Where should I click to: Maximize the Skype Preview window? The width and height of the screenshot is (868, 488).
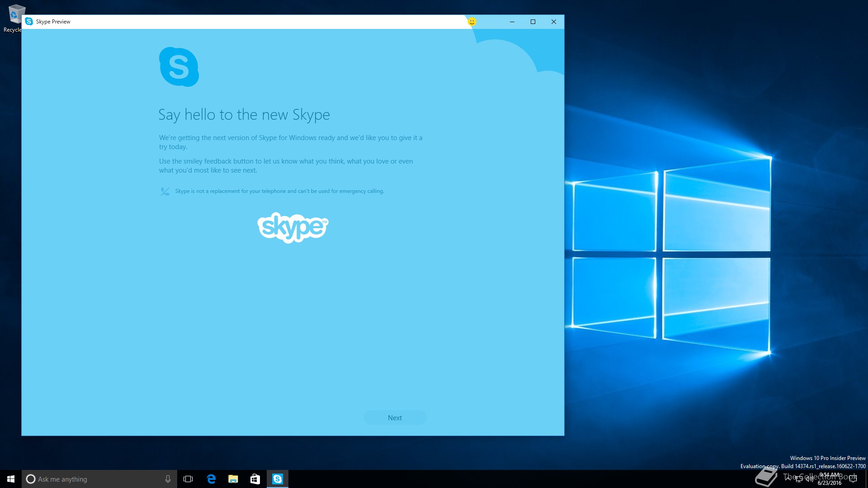coord(533,22)
